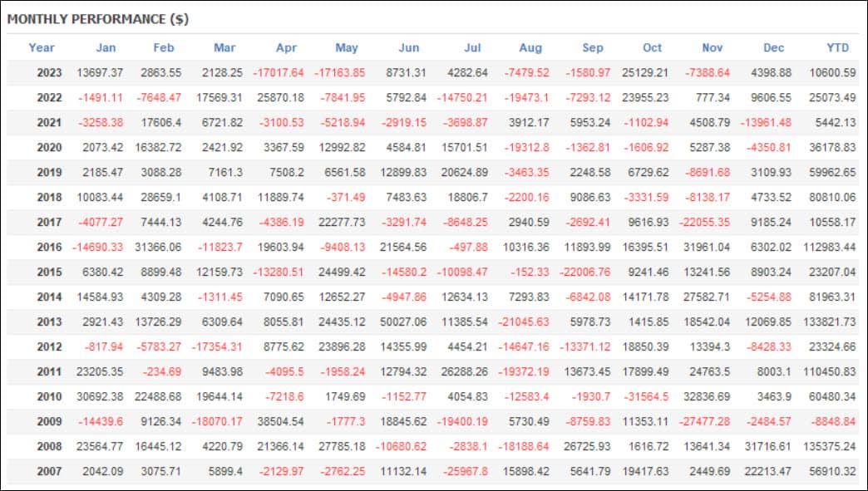Viewport: 868px width, 491px height.
Task: Select the 2009 Apr value 38504.54
Action: click(281, 421)
